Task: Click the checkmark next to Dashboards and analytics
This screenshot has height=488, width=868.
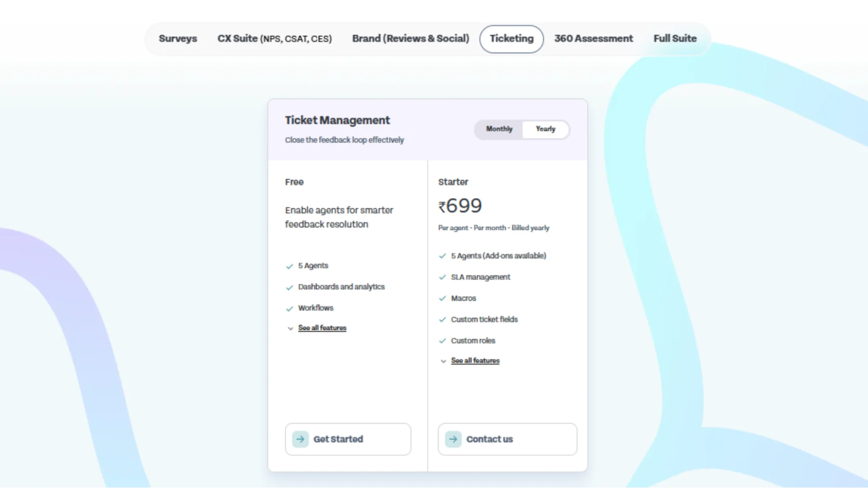Action: point(289,287)
